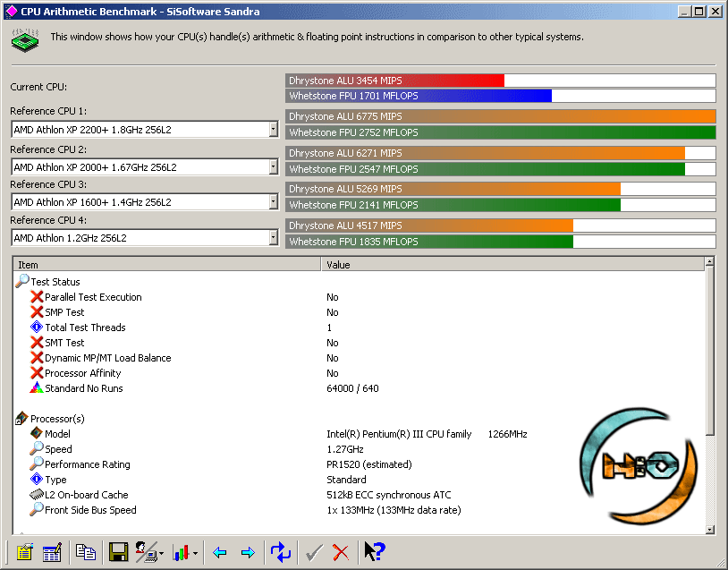Screen dimensions: 728x570
Task: Click the person-and-computer send icon
Action: (x=146, y=552)
